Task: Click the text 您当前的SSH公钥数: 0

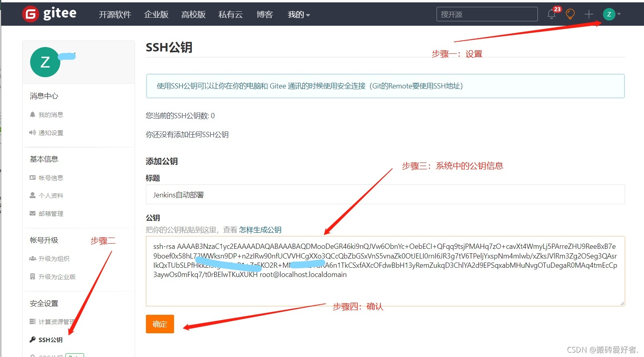Action: tap(180, 116)
